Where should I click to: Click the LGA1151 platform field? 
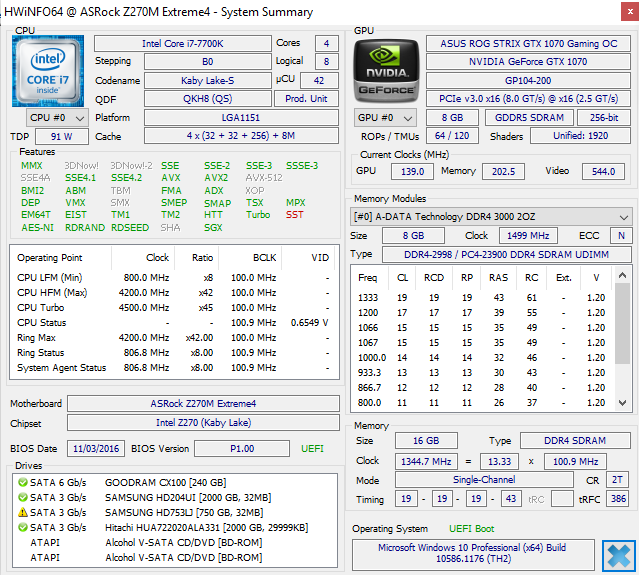coord(241,118)
